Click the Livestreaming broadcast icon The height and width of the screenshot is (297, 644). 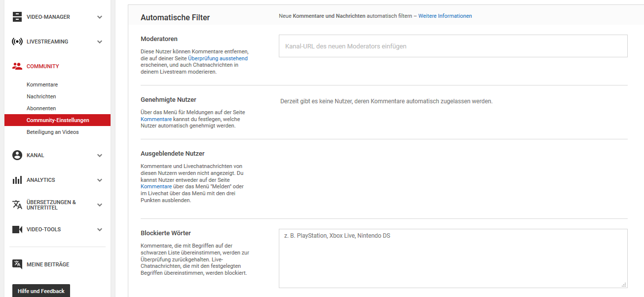click(x=17, y=42)
